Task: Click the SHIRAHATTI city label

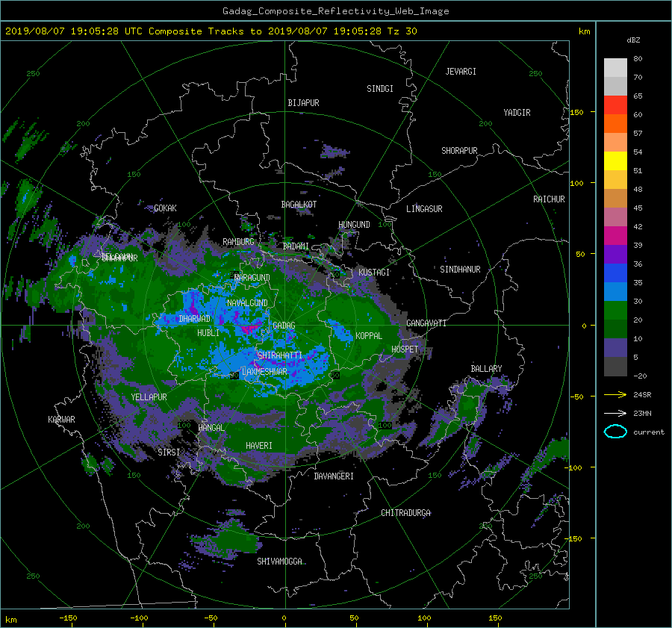Action: pyautogui.click(x=280, y=355)
